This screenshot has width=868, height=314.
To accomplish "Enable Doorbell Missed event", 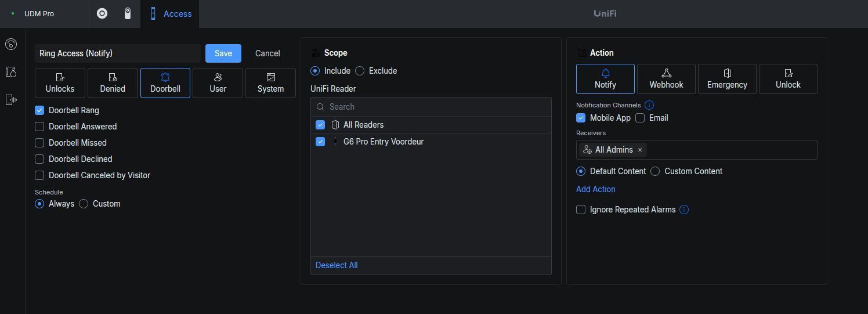I will point(39,143).
